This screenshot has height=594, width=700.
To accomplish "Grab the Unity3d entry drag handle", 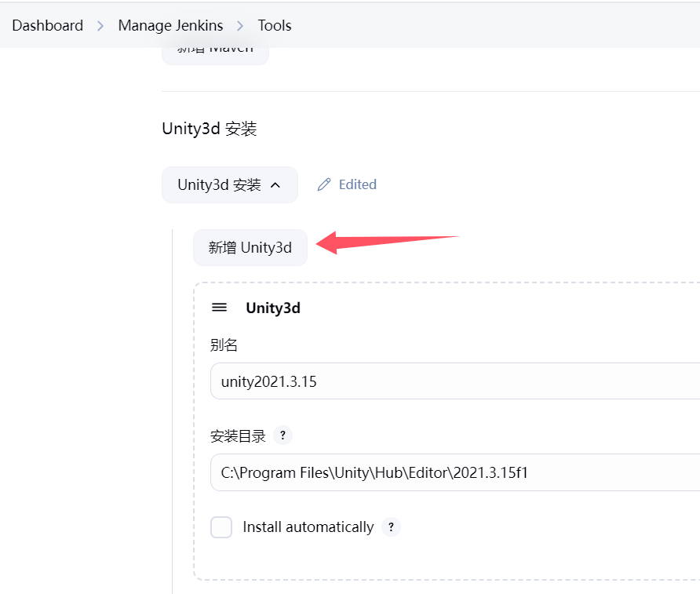I will tap(219, 308).
